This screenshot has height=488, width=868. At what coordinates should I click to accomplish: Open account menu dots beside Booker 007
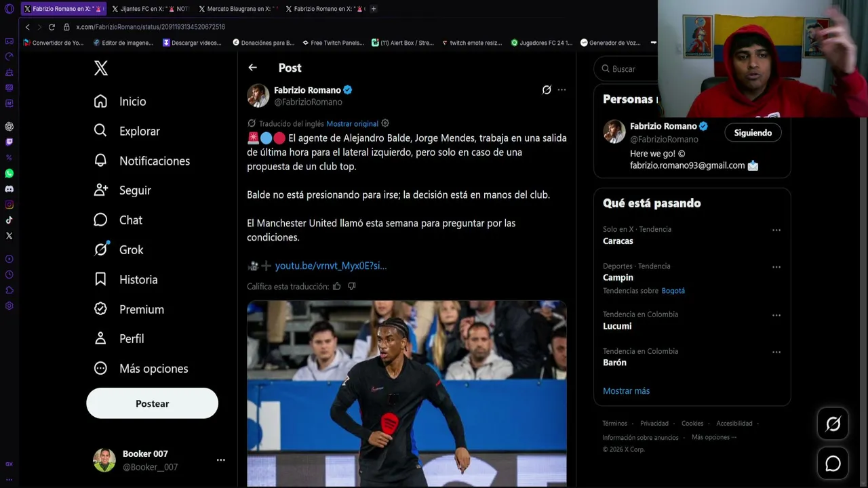[220, 460]
